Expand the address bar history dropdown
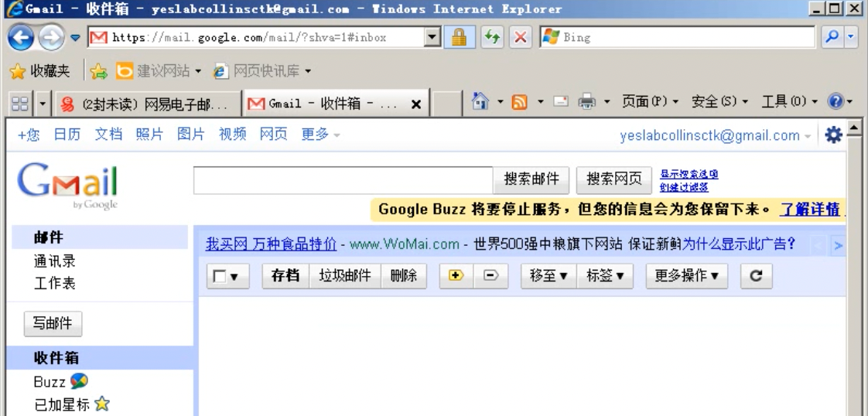868x416 pixels. (433, 38)
